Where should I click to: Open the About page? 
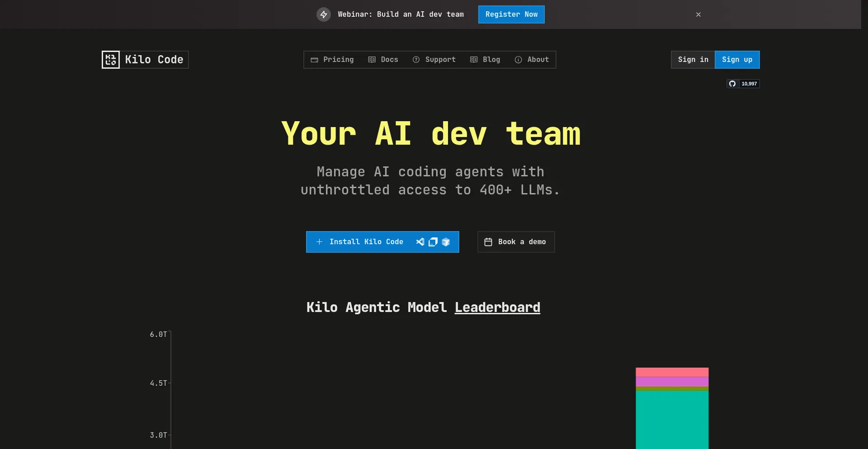tap(532, 60)
